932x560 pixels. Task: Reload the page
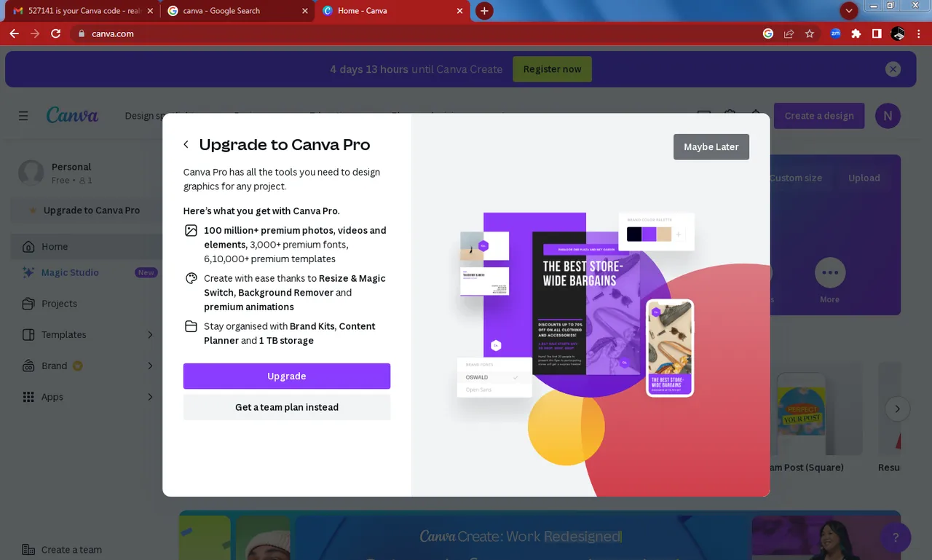pyautogui.click(x=55, y=33)
